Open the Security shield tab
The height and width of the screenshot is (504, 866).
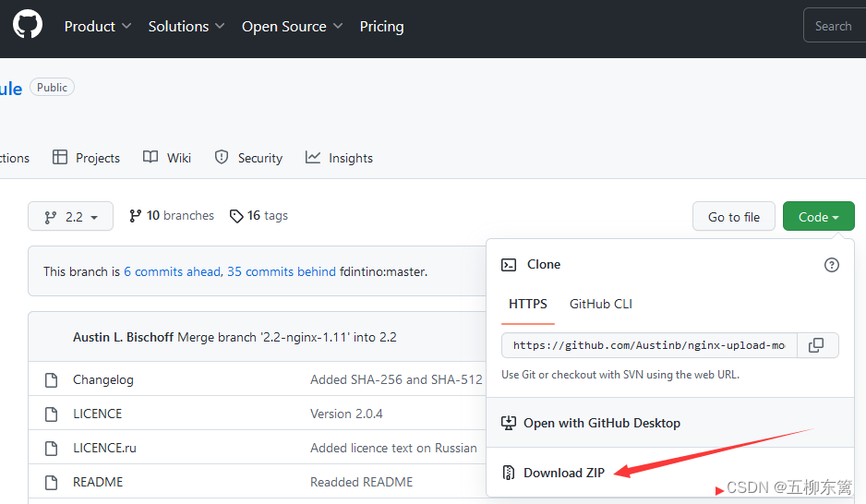(x=248, y=158)
